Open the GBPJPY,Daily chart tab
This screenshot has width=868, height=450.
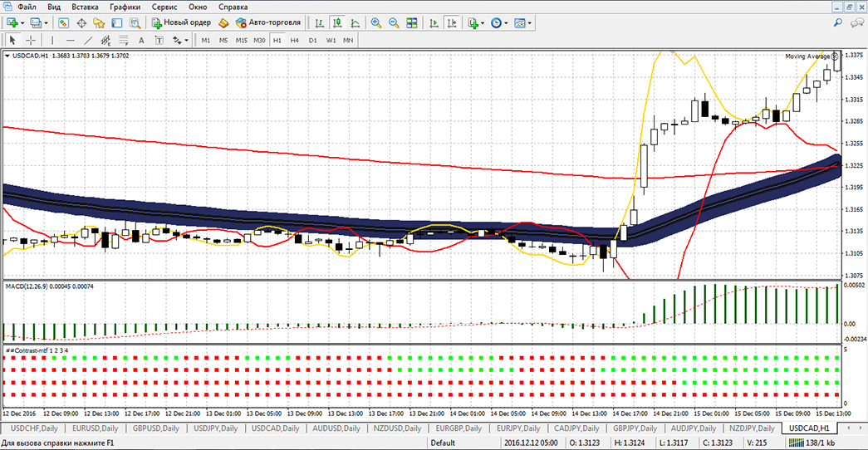(x=635, y=428)
